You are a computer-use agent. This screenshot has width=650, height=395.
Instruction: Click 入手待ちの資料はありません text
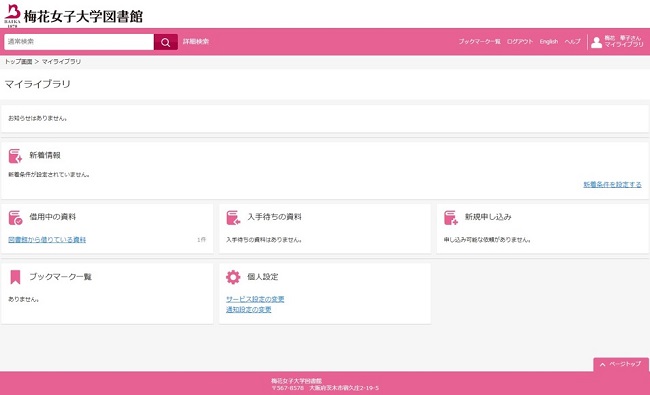pos(264,240)
